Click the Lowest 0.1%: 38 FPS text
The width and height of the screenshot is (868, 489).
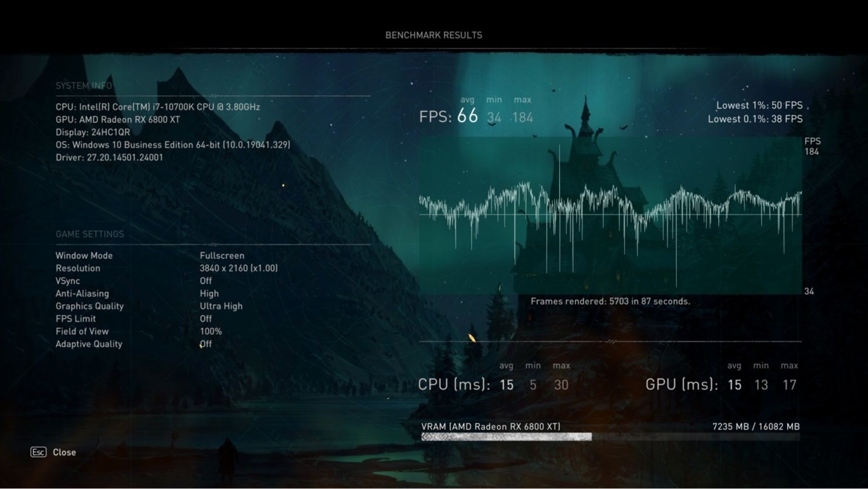755,119
